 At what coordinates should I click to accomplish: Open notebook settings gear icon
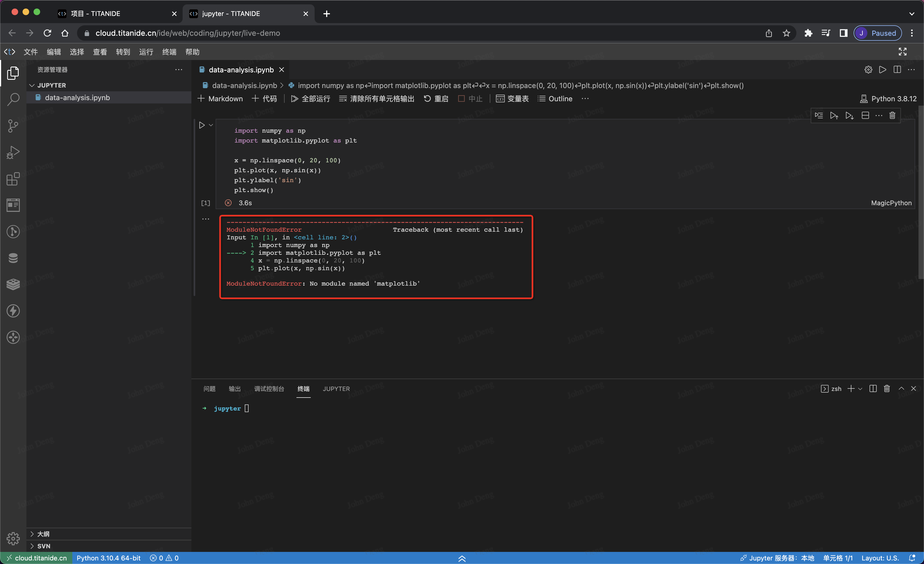(868, 70)
